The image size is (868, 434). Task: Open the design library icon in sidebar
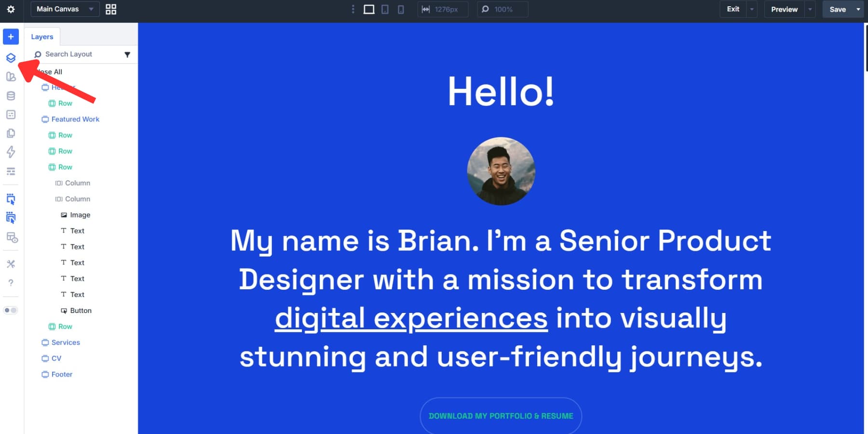click(x=11, y=76)
